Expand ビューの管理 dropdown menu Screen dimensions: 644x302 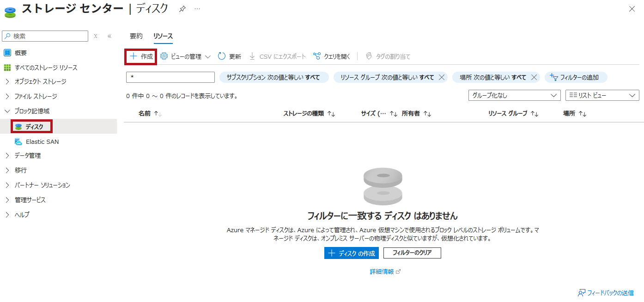185,56
